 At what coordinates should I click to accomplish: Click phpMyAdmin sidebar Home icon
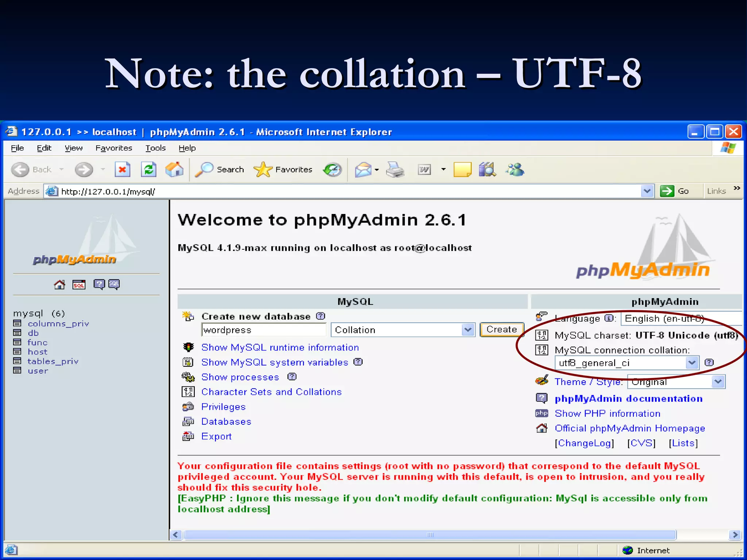coord(59,284)
